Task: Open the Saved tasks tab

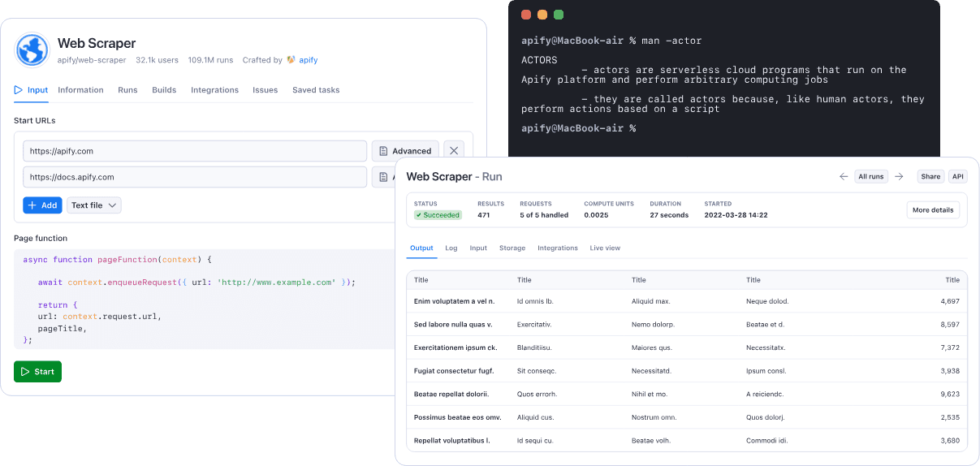Action: [x=316, y=90]
